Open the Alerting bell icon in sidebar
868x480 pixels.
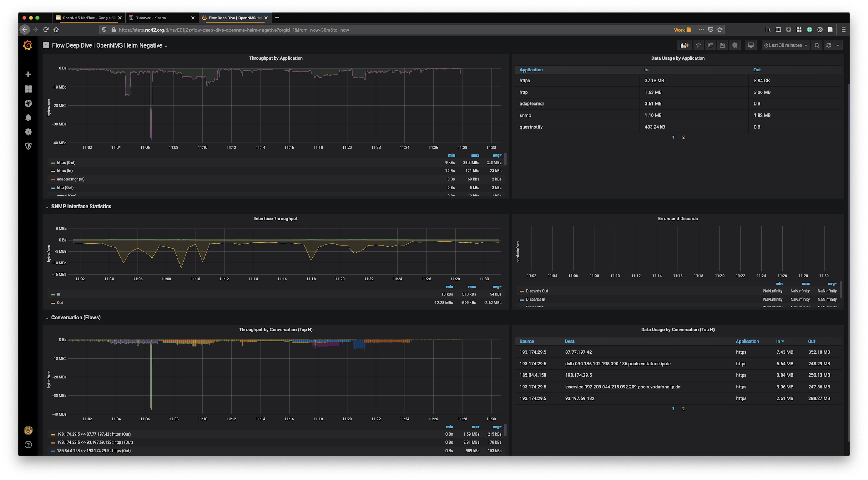tap(28, 117)
